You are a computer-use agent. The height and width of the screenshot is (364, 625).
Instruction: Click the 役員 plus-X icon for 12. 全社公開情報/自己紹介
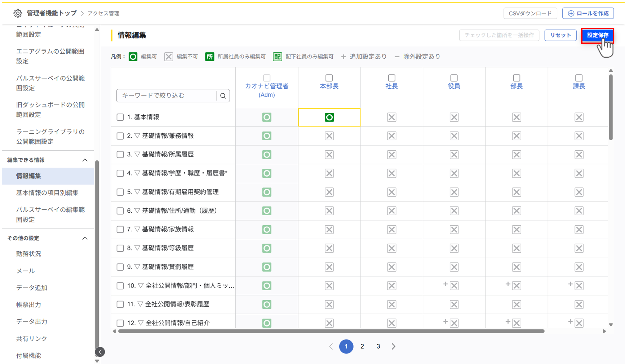pos(454,323)
